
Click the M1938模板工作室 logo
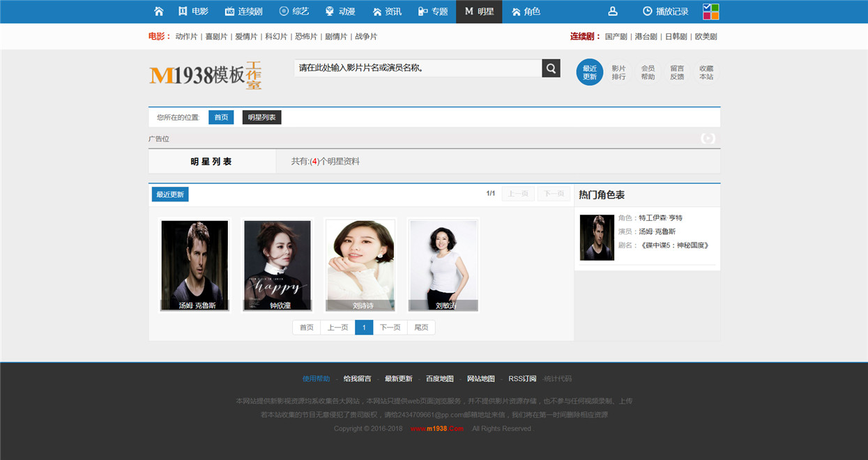pyautogui.click(x=205, y=75)
